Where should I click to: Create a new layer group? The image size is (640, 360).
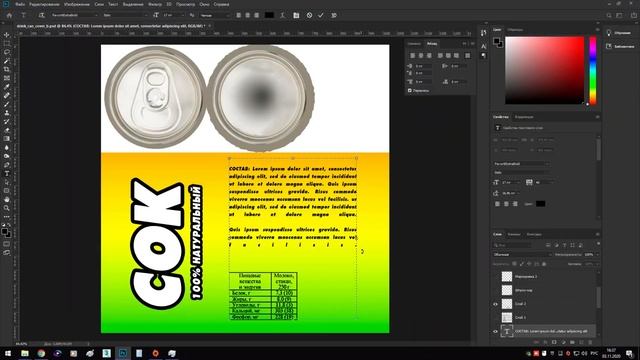[572, 342]
